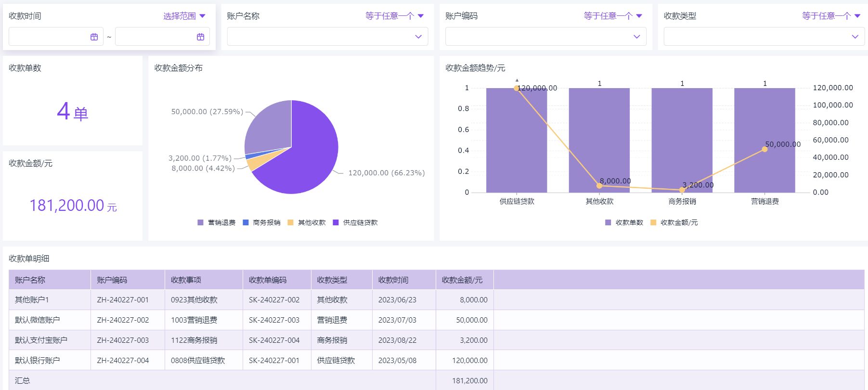This screenshot has width=868, height=390.
Task: Click the 收款单编码 column header
Action: (x=277, y=280)
